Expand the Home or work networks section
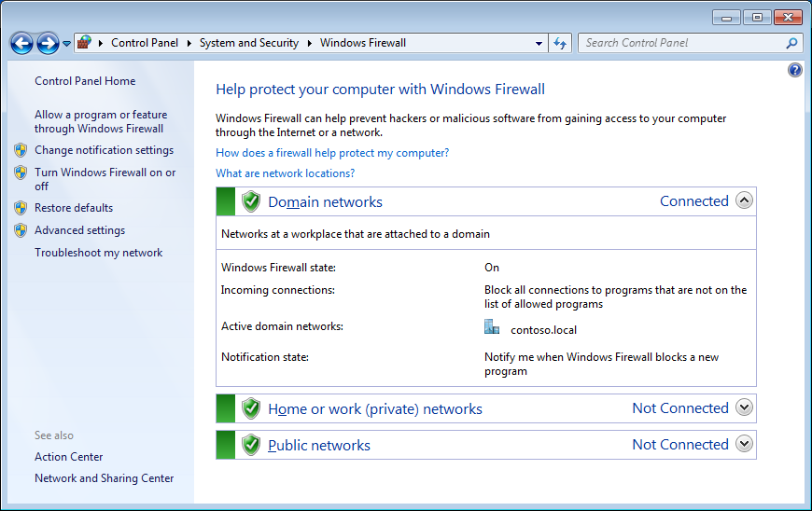 744,407
